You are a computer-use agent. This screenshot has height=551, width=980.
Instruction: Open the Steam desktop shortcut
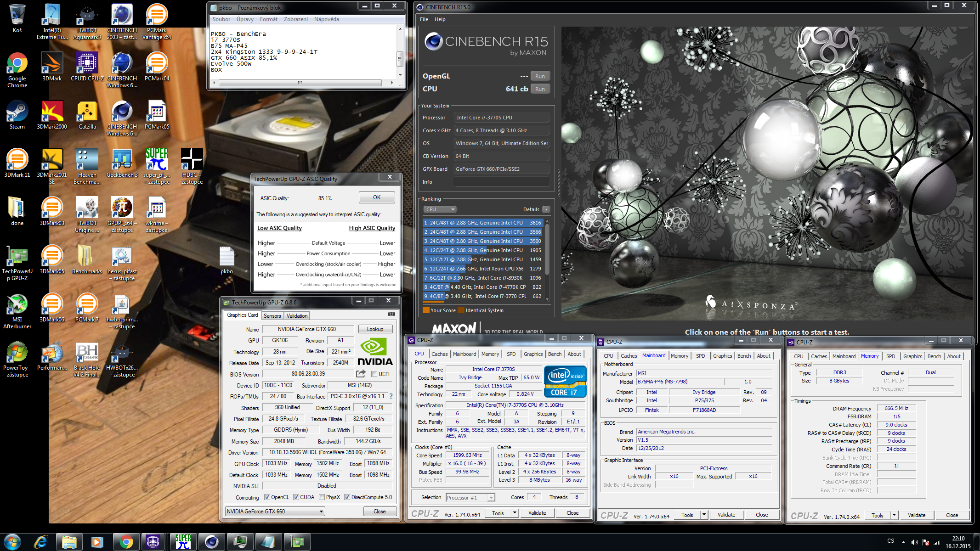point(17,115)
